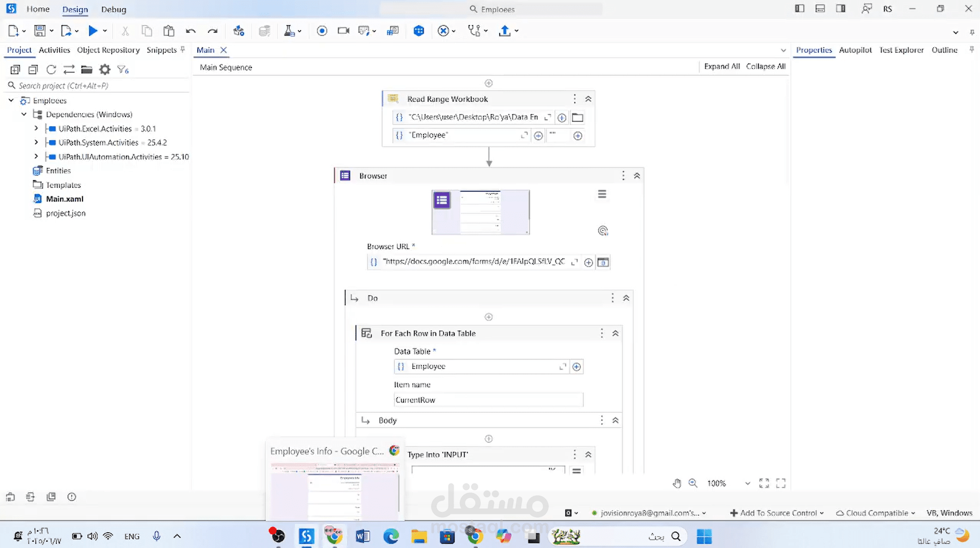Open the Object Repository tab
This screenshot has width=980, height=548.
click(x=108, y=50)
